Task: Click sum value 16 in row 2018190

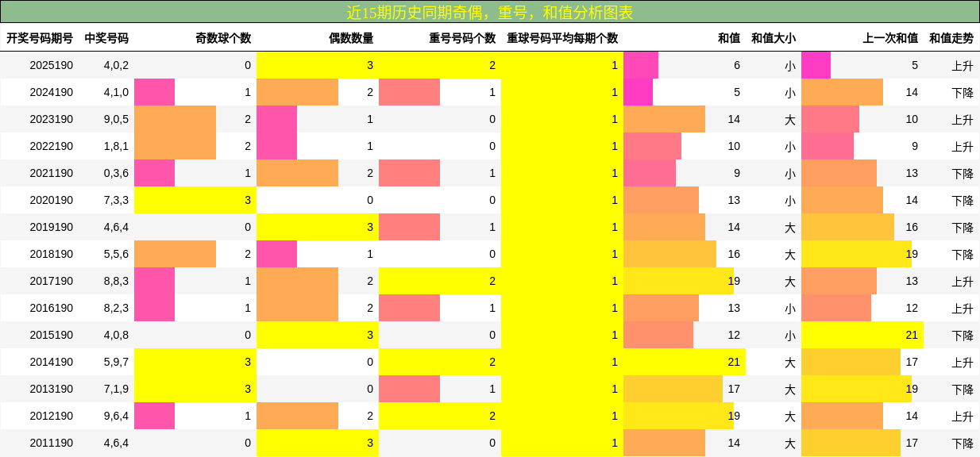Action: coord(734,254)
